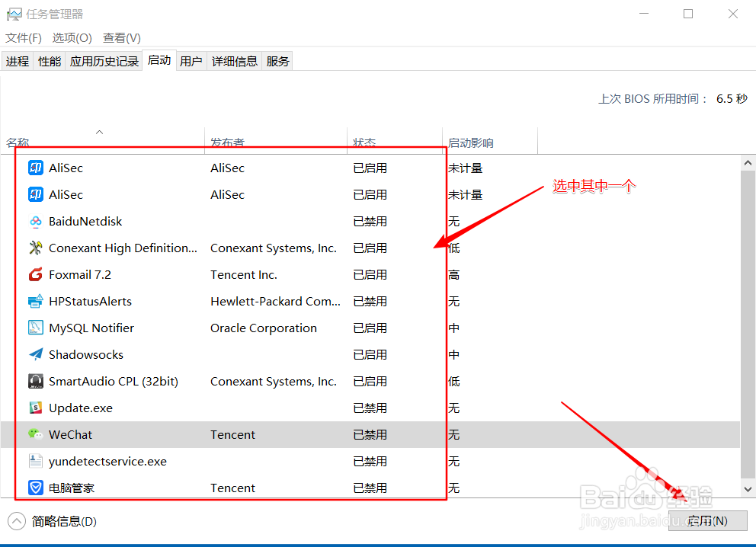Image resolution: width=756 pixels, height=547 pixels.
Task: Select the HPStatusAlerts name text
Action: click(x=90, y=301)
